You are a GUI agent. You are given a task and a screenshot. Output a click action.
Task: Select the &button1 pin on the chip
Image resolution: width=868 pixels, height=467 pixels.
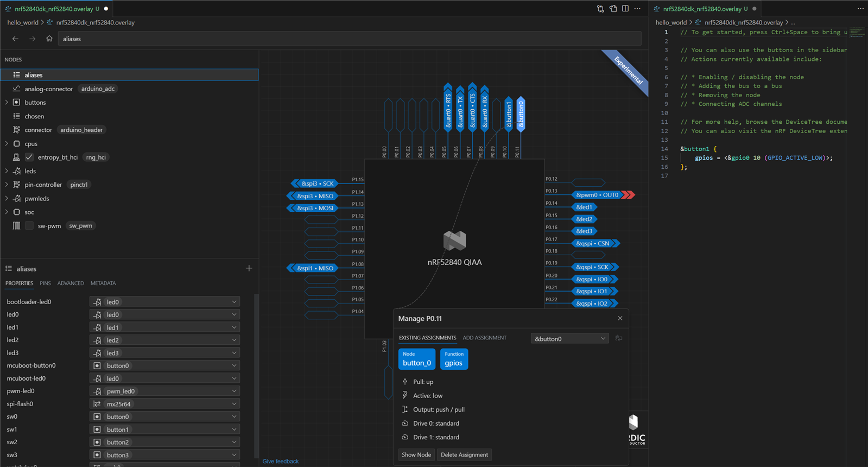509,114
